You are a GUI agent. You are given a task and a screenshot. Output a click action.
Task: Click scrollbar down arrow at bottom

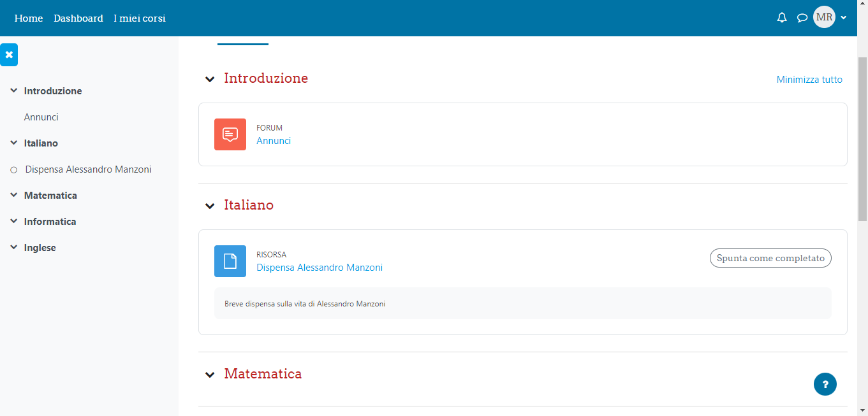[x=862, y=410]
